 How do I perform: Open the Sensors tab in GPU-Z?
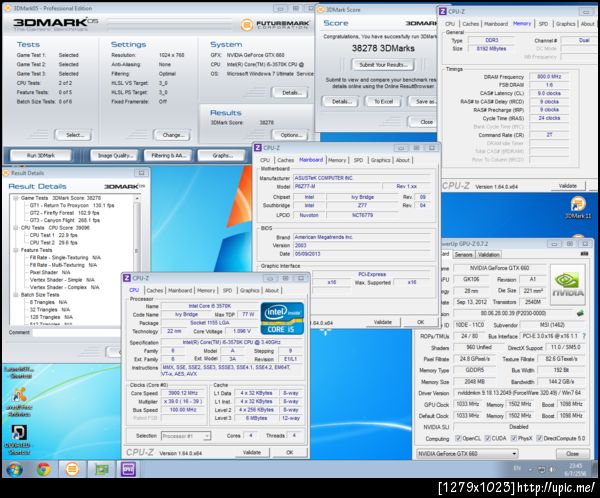point(463,254)
